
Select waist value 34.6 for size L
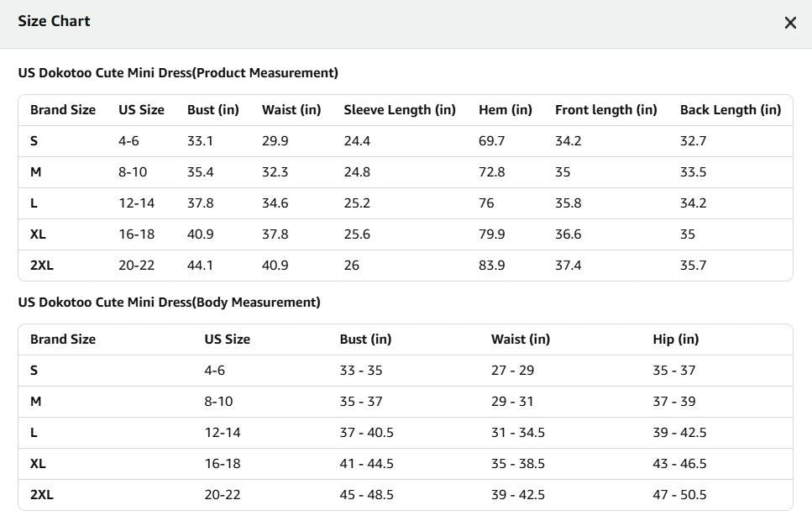pos(275,203)
